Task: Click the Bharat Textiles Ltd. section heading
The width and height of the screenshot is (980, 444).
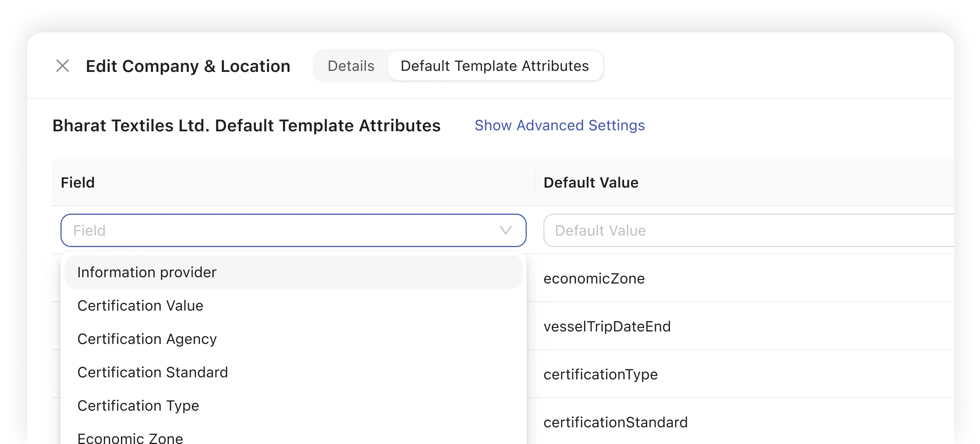Action: pyautogui.click(x=246, y=125)
